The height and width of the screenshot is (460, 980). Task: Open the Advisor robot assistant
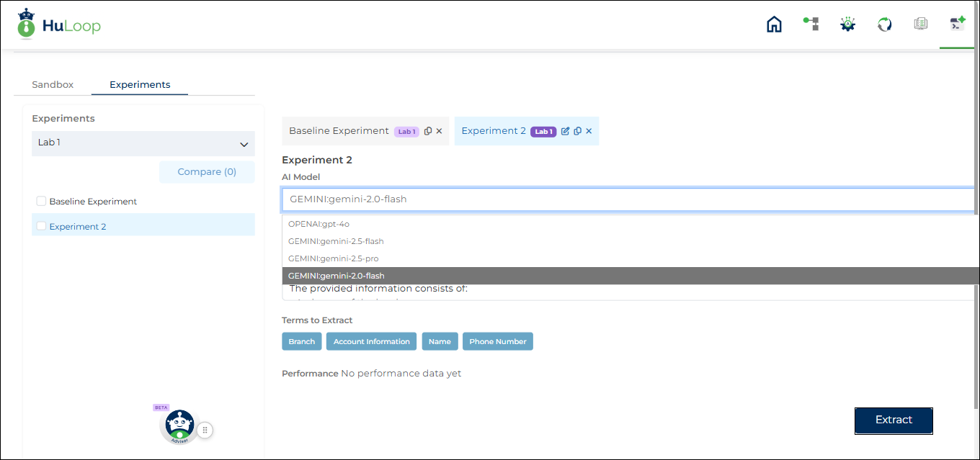click(179, 425)
